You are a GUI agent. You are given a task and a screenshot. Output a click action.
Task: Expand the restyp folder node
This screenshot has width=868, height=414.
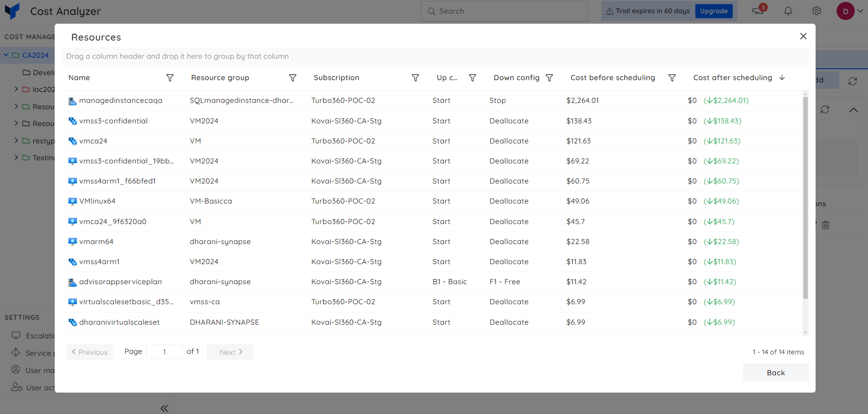tap(16, 141)
